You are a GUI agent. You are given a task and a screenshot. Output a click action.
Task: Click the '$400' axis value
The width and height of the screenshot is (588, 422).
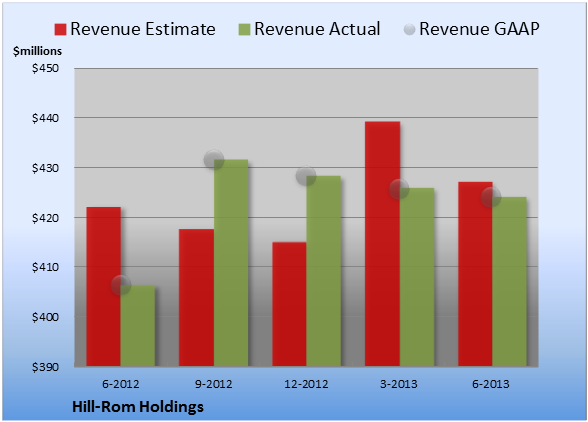click(x=45, y=317)
